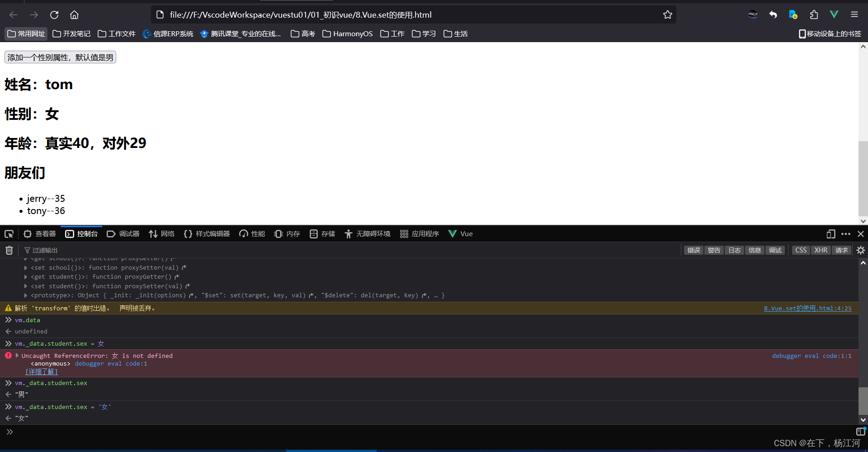Toggle the 请求 filter in console
Image resolution: width=868 pixels, height=452 pixels.
click(x=841, y=250)
